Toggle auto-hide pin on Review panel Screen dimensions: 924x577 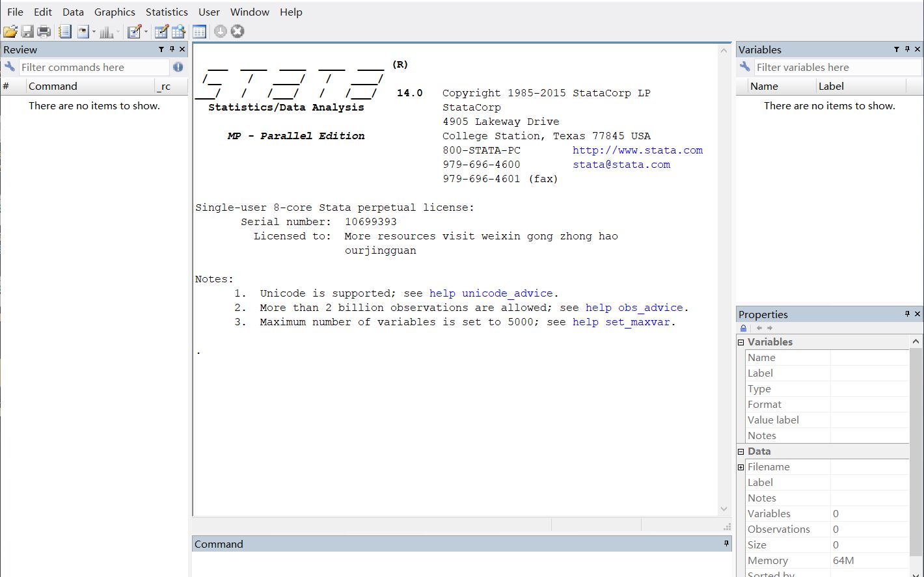click(x=171, y=49)
